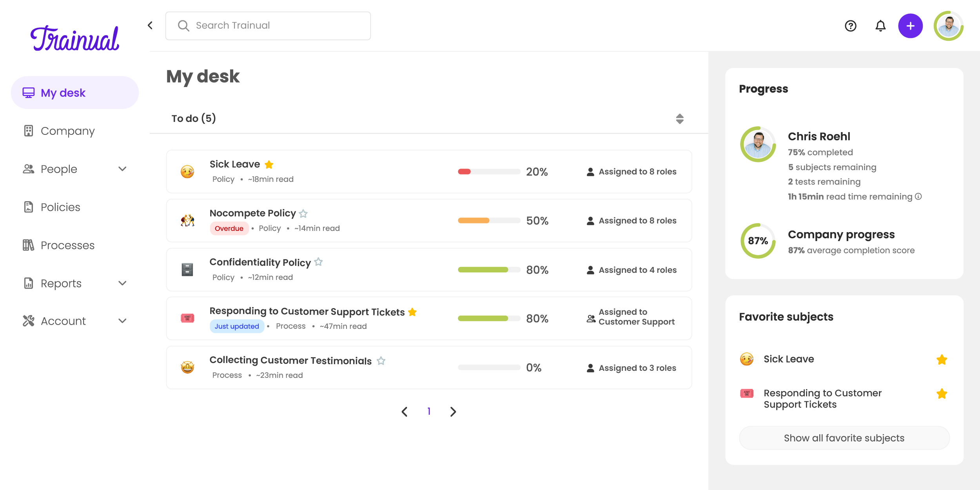This screenshot has height=490, width=980.
Task: Open notifications bell
Action: coord(880,26)
